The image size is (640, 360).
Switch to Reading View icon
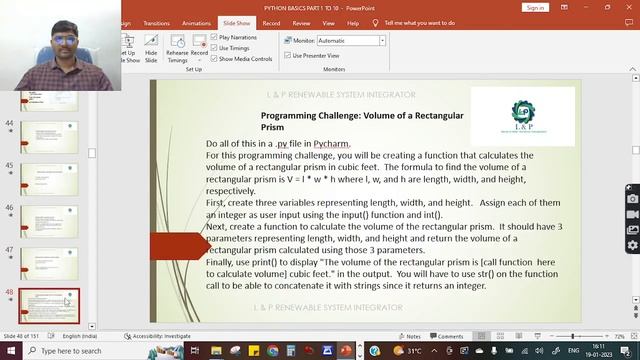[519, 336]
